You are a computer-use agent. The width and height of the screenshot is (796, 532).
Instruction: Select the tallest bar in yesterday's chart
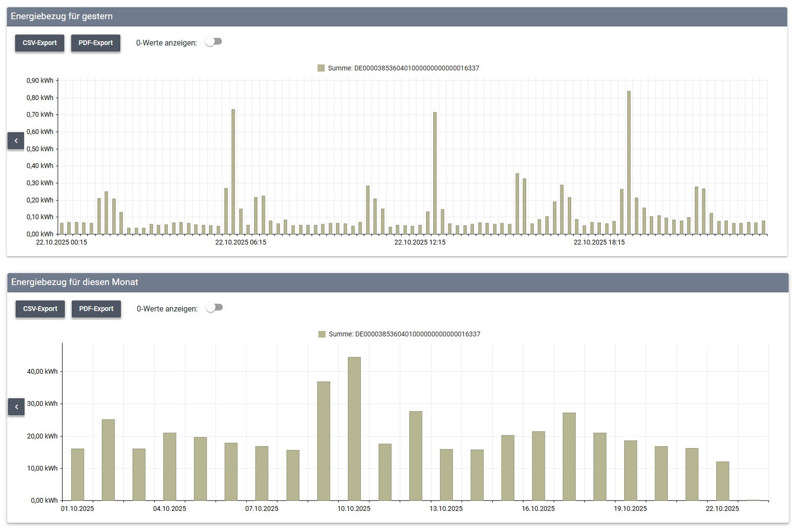coord(629,163)
